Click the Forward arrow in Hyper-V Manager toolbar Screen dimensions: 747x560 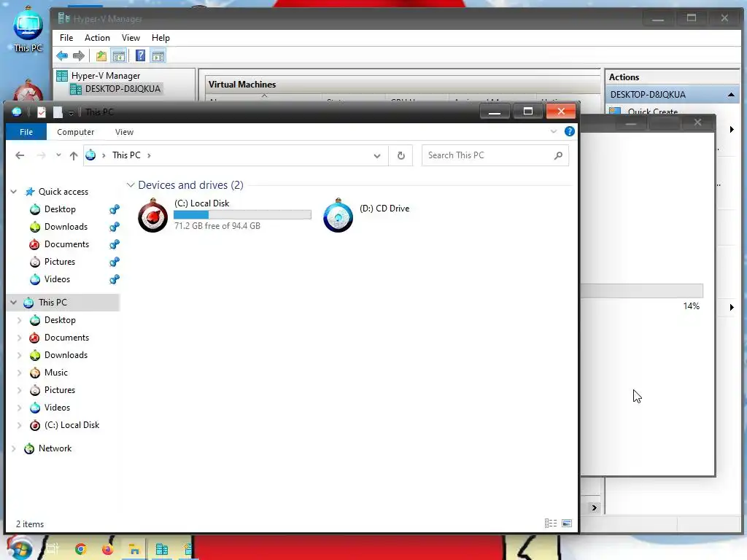tap(79, 55)
